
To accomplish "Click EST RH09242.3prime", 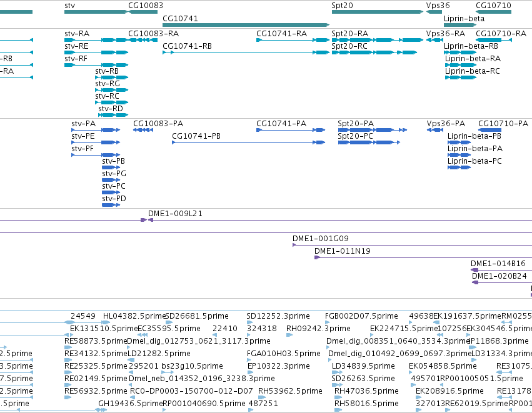I will pyautogui.click(x=289, y=335).
